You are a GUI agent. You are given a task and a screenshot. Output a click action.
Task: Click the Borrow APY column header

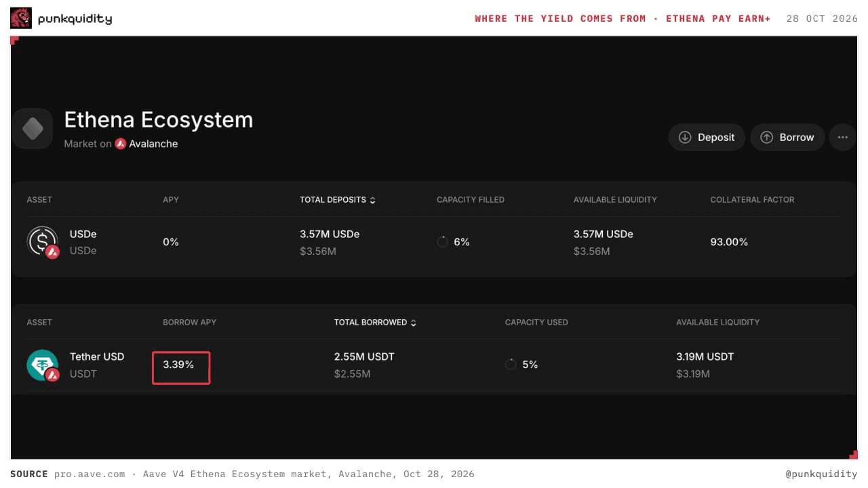point(189,323)
